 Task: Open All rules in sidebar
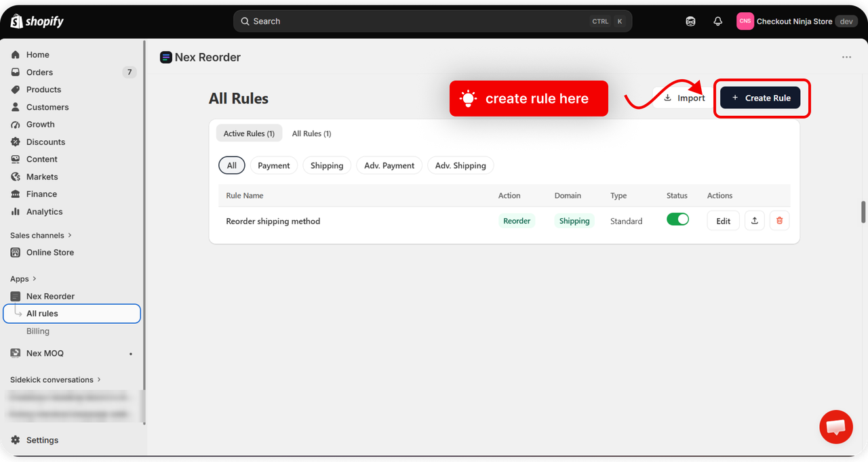coord(72,314)
